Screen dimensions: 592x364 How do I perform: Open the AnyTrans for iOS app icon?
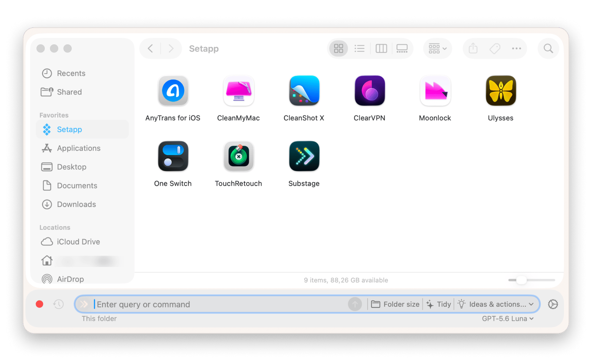click(173, 91)
